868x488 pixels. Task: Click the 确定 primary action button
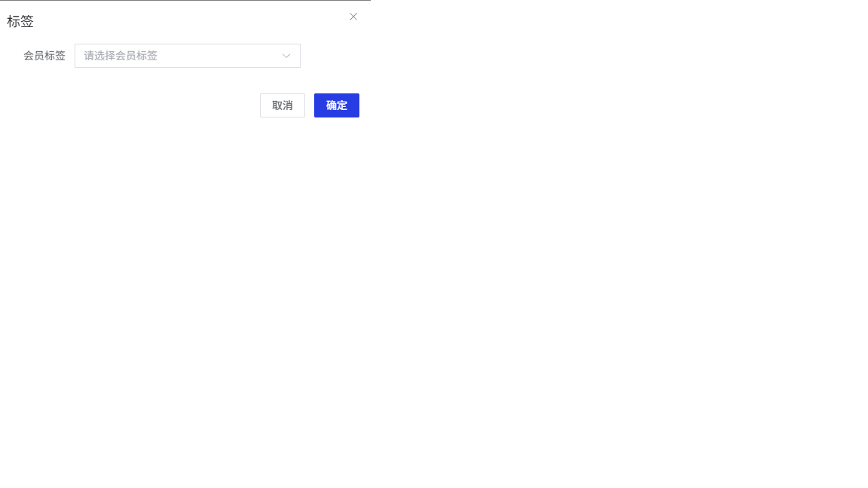[x=337, y=105]
